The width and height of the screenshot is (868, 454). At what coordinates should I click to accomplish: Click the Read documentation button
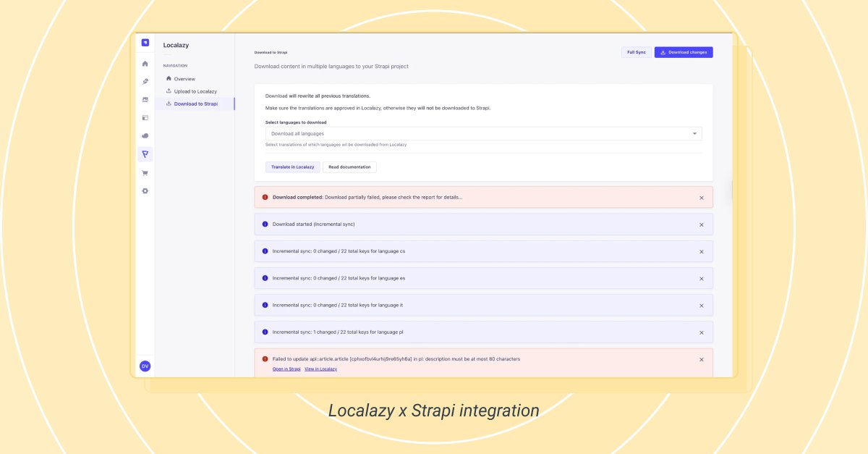[x=349, y=167]
